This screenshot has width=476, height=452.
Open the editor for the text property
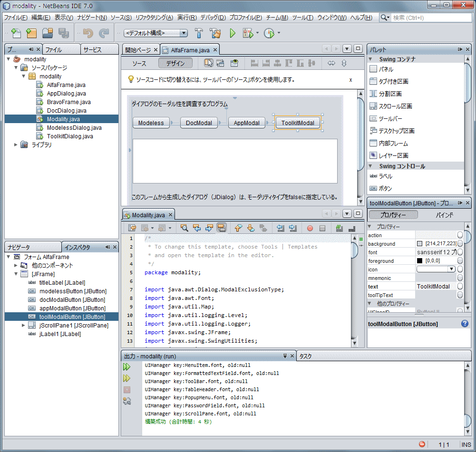tap(460, 287)
